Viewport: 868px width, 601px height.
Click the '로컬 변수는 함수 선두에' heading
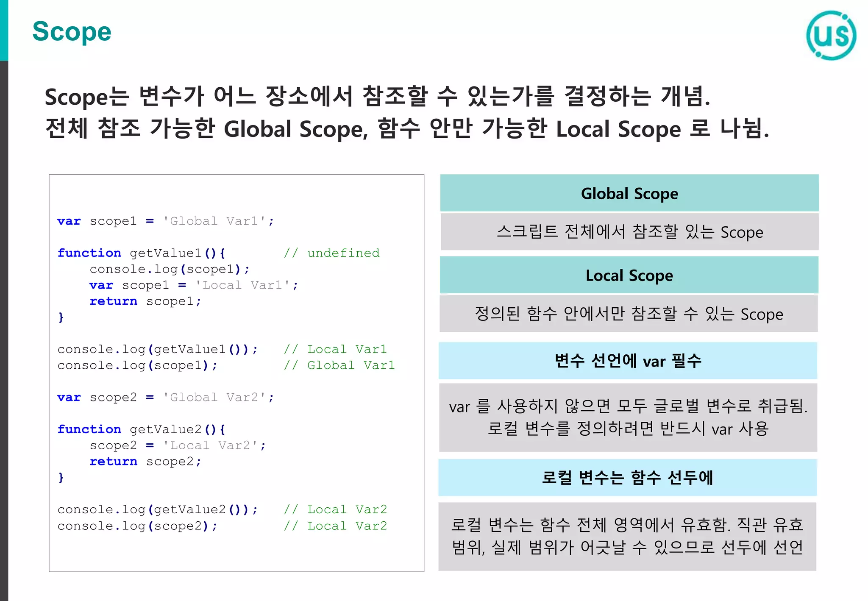627,477
